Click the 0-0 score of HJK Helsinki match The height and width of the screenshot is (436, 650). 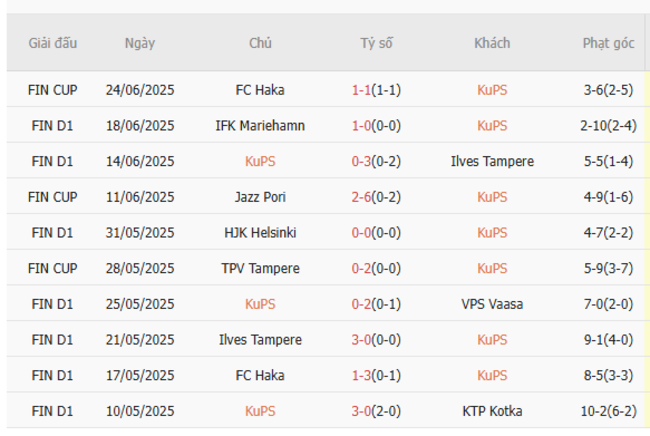(x=362, y=232)
